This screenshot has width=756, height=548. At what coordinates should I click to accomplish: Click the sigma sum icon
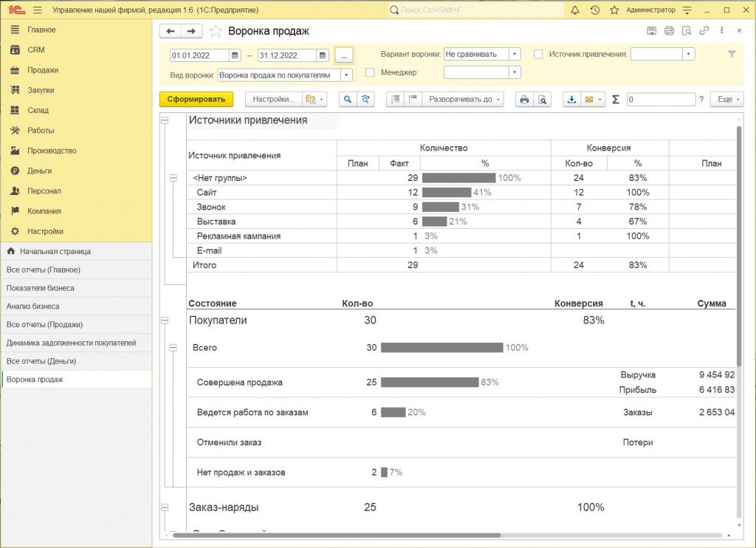[x=616, y=100]
